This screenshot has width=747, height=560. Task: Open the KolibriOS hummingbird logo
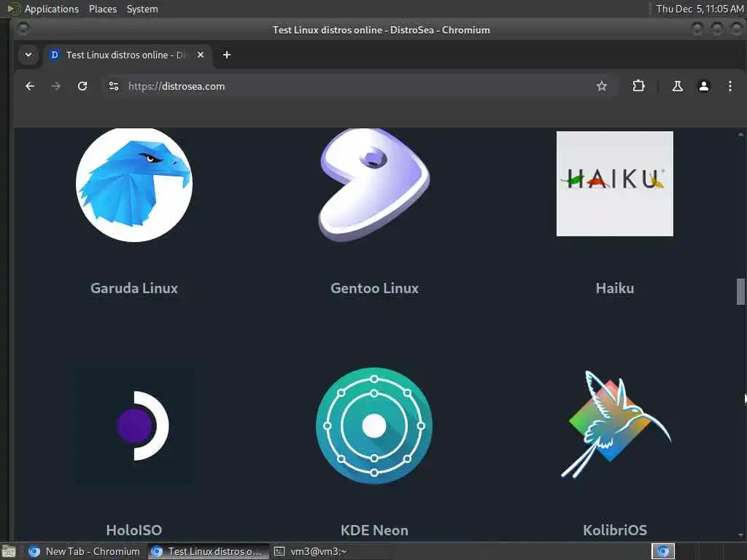[616, 424]
